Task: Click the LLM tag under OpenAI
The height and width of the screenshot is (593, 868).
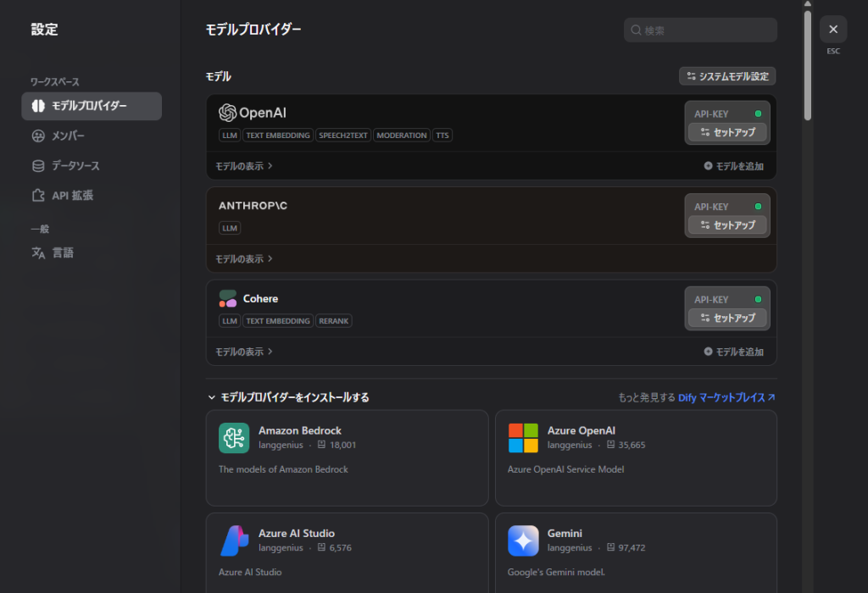Action: point(230,136)
